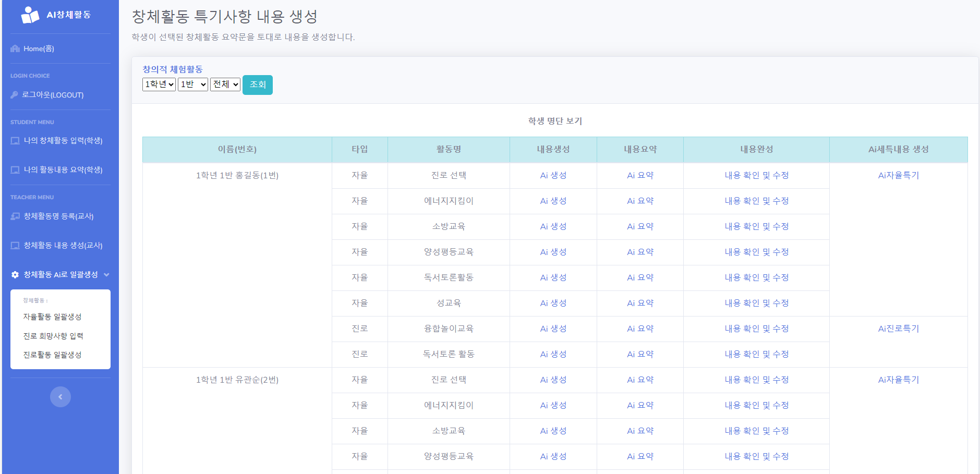This screenshot has height=474, width=980.
Task: Click Ai 요약 for 홍길동 성교육
Action: click(x=640, y=303)
